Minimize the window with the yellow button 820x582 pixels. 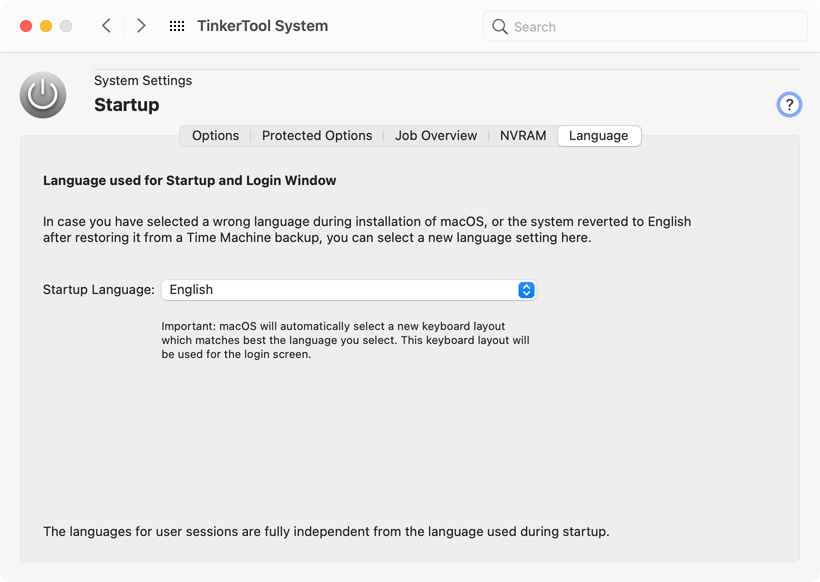pyautogui.click(x=46, y=26)
